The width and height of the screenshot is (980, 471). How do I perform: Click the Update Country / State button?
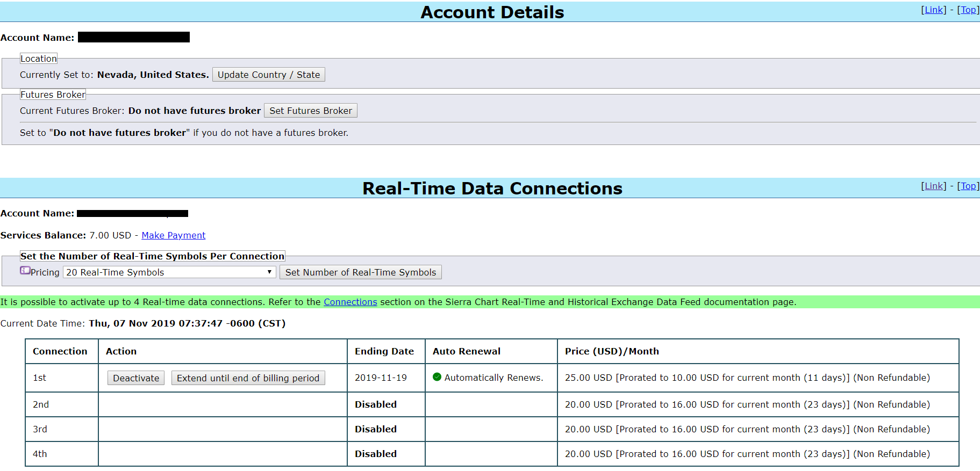pyautogui.click(x=269, y=75)
